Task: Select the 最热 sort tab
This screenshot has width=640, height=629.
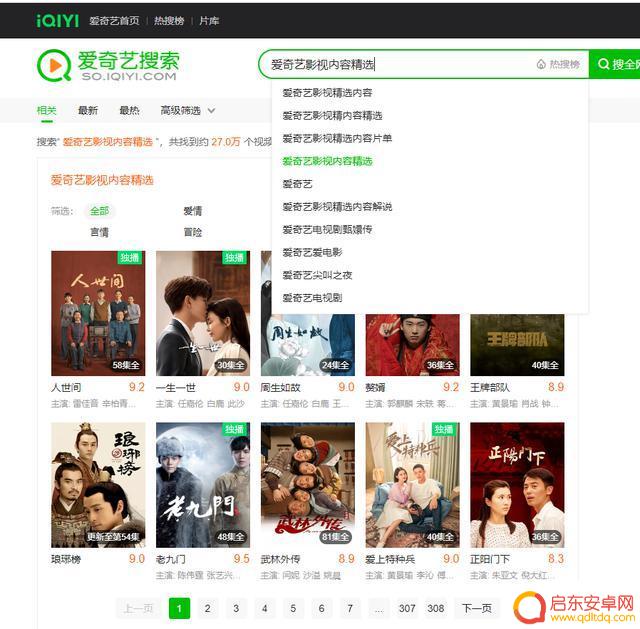Action: 129,110
